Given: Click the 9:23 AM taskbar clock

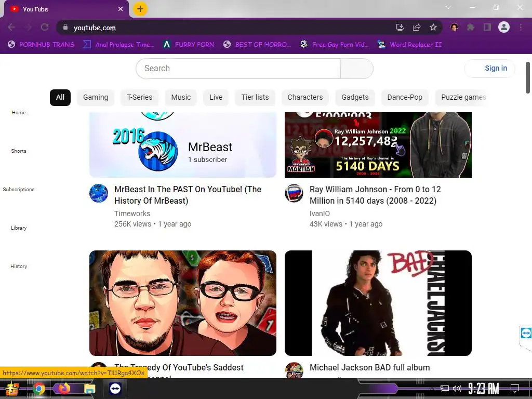Looking at the screenshot, I should point(484,389).
